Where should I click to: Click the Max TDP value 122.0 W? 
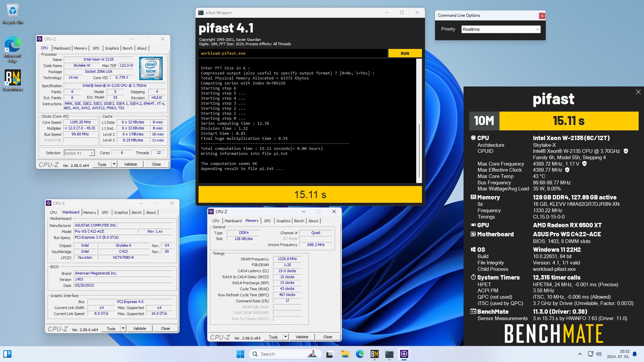126,65
